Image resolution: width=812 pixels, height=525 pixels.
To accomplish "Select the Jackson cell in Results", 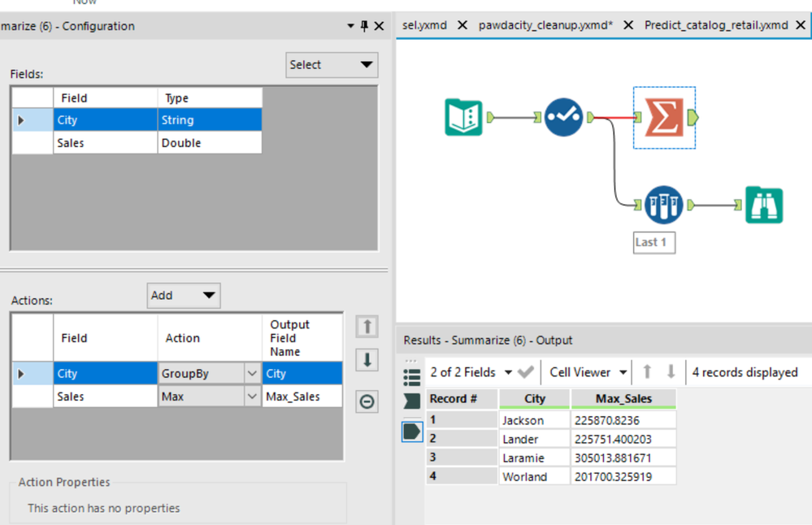I will pyautogui.click(x=535, y=420).
